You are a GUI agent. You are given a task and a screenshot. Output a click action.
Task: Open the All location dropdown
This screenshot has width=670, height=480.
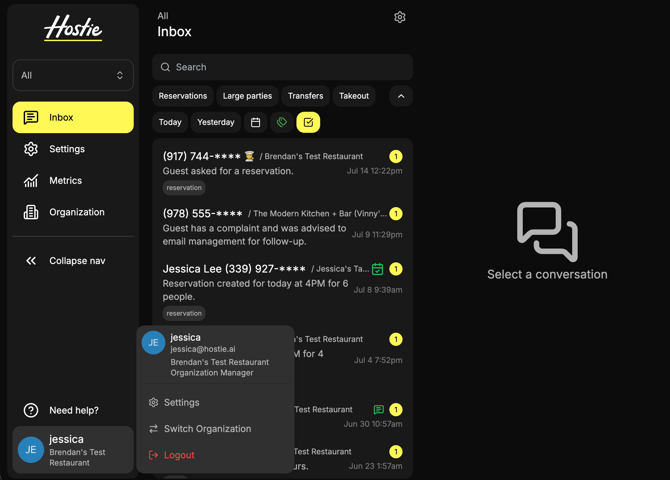click(73, 75)
